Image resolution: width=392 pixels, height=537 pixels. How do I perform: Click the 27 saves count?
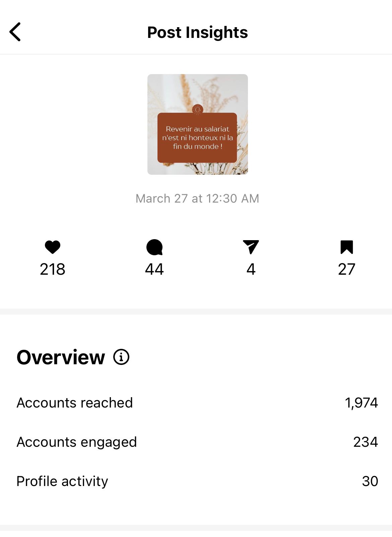coord(347,269)
